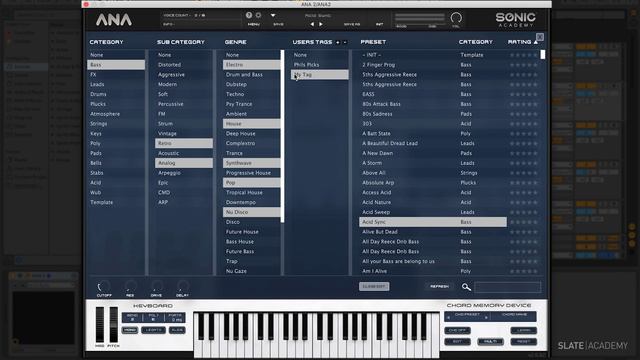Deselect the Electro genre filter
This screenshot has width=640, height=360.
pyautogui.click(x=252, y=65)
